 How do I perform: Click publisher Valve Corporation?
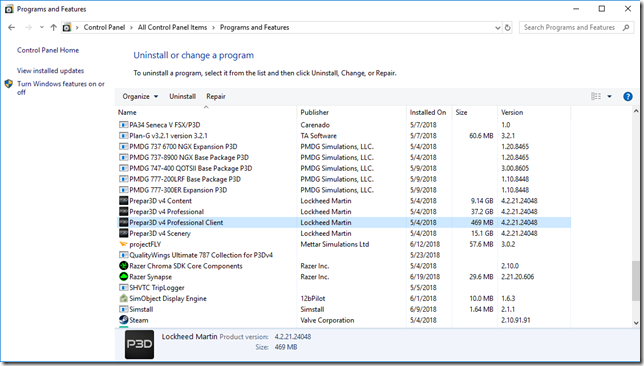pyautogui.click(x=327, y=320)
